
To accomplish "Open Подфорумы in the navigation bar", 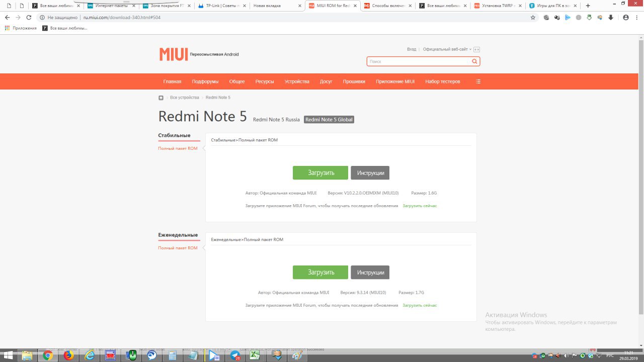I will pos(205,81).
